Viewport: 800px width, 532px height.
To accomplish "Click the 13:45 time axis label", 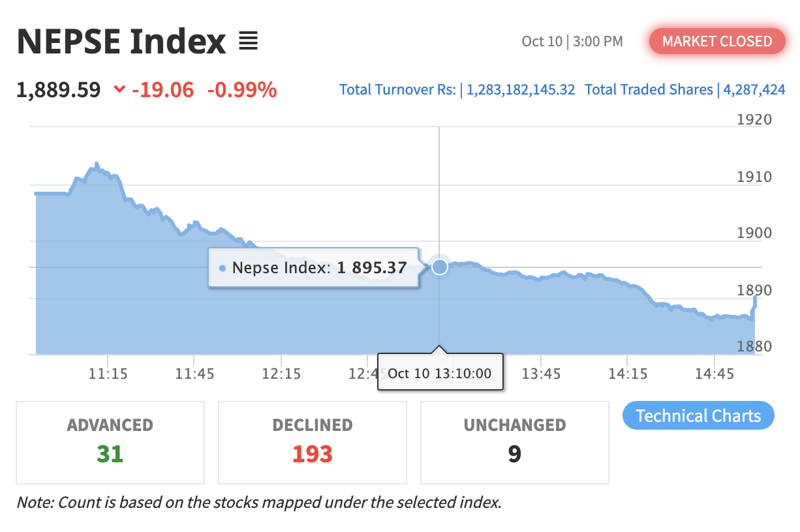I will (540, 374).
